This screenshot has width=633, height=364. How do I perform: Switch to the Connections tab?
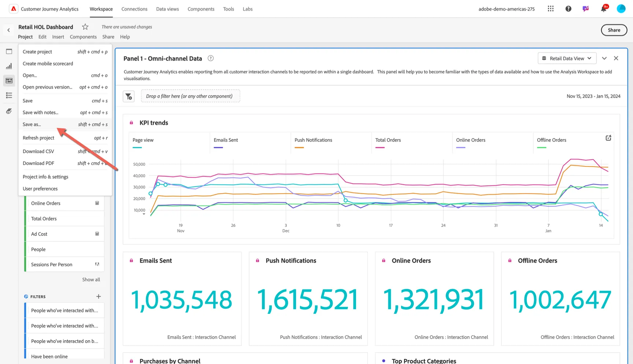(x=134, y=9)
